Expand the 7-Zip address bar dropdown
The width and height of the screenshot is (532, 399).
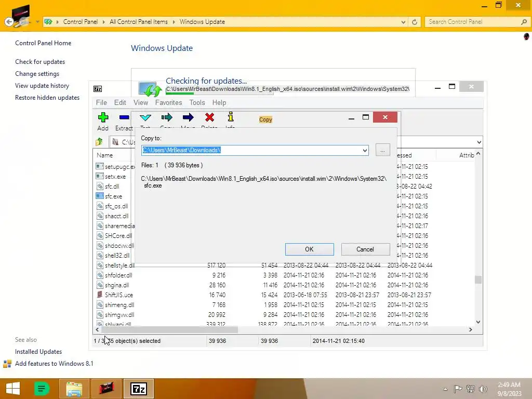click(479, 142)
